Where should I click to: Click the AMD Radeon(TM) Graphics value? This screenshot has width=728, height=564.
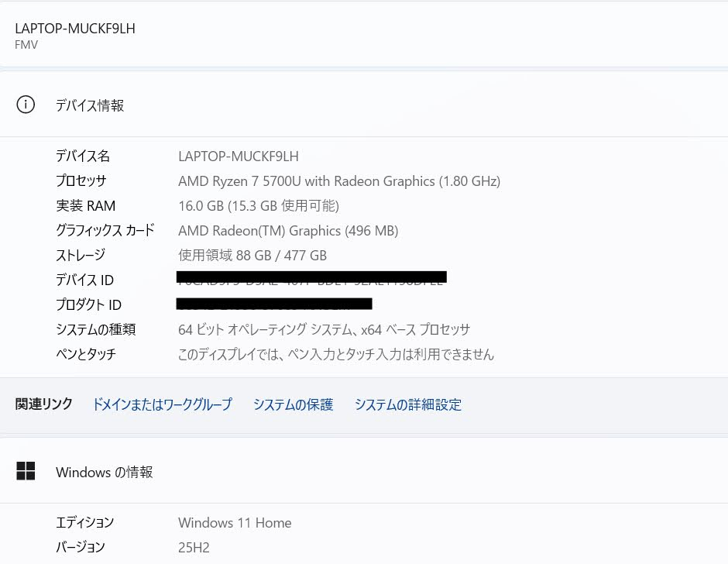[x=288, y=230]
